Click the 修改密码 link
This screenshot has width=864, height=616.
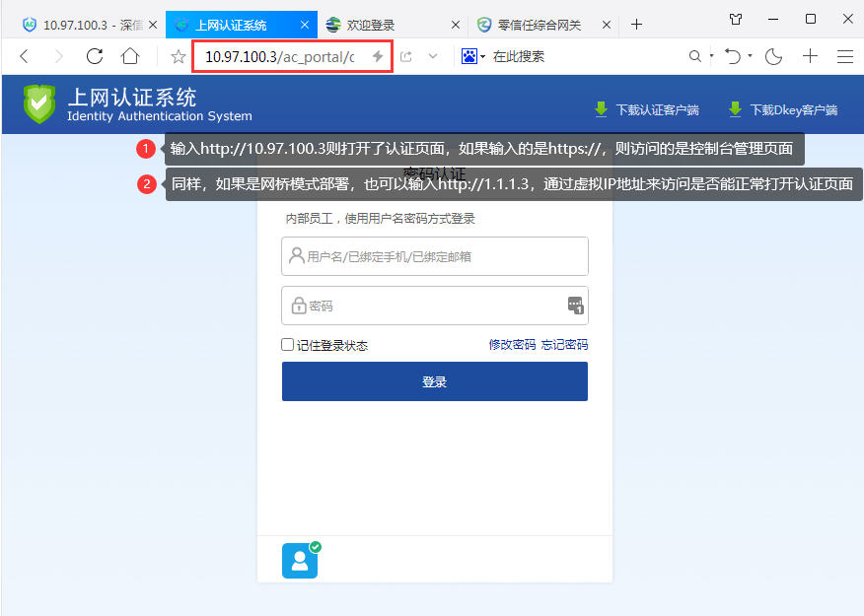tap(512, 345)
